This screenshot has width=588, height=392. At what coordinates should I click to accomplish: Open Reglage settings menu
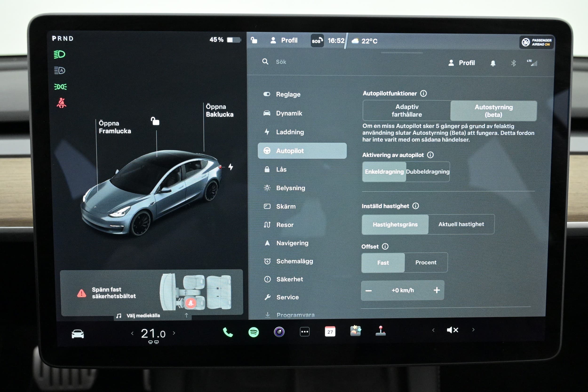302,95
